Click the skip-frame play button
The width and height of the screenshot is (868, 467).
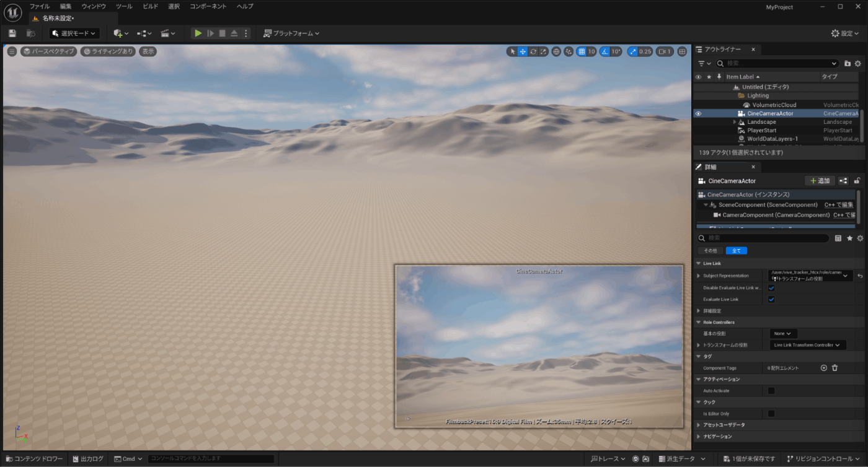210,33
